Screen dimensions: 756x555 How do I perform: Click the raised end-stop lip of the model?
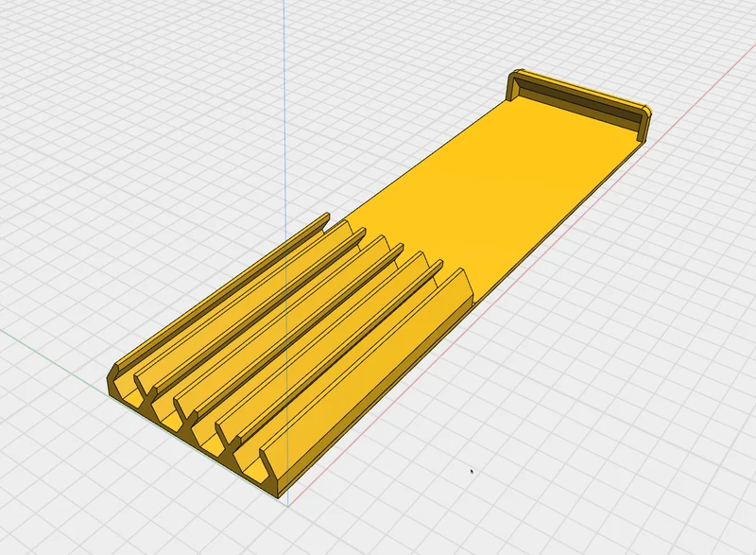(578, 104)
